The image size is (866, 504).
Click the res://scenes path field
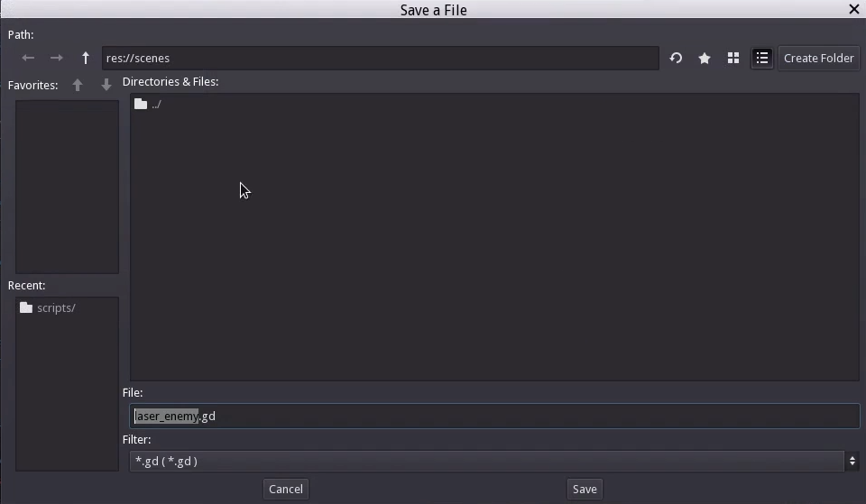[380, 58]
